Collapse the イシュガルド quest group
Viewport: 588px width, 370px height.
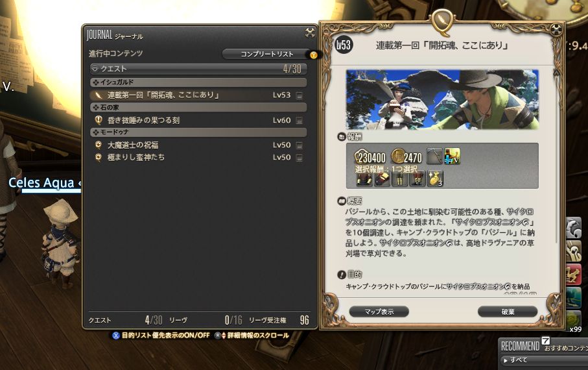(x=198, y=82)
